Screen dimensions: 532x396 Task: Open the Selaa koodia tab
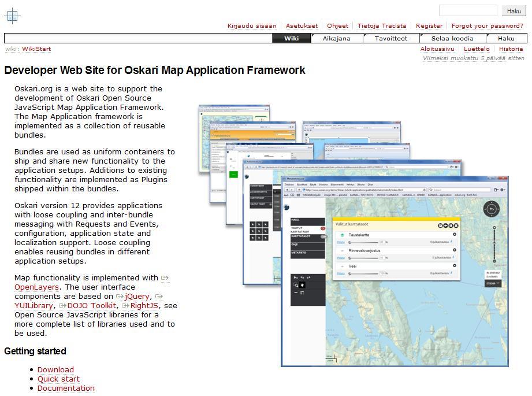pyautogui.click(x=452, y=38)
